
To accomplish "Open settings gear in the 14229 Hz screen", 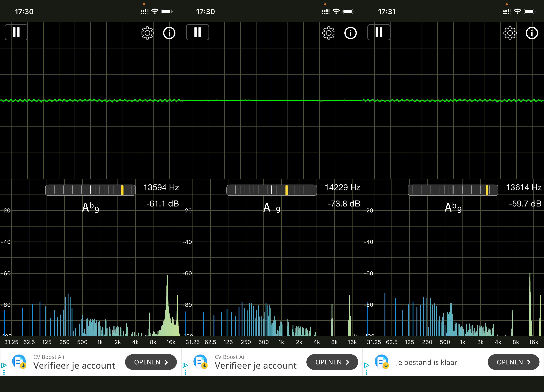I will point(328,33).
